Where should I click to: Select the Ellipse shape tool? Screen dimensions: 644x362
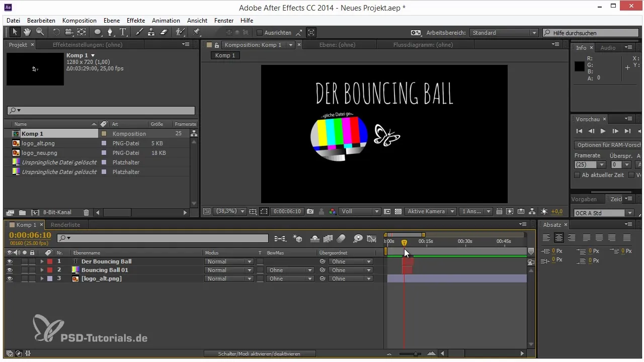pos(98,32)
